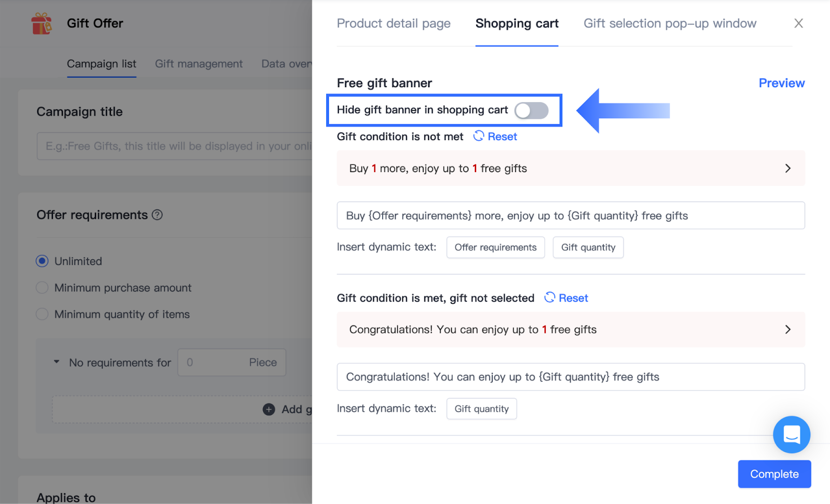Click the Gift Offer gift box icon

[x=41, y=24]
